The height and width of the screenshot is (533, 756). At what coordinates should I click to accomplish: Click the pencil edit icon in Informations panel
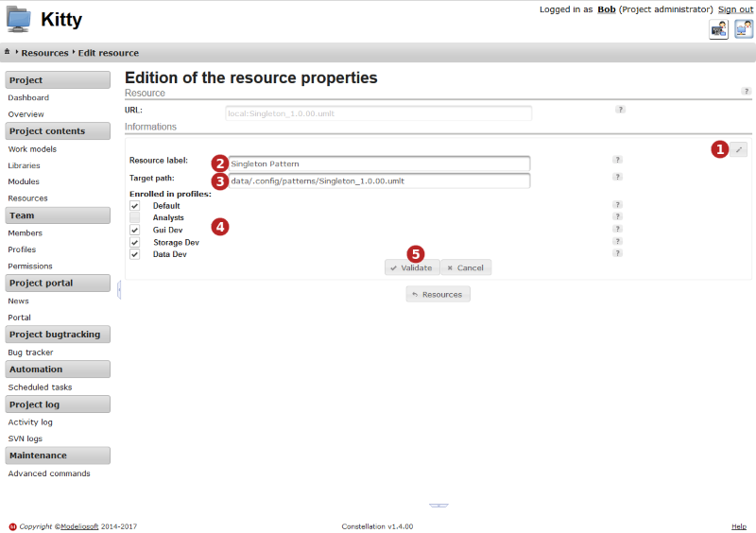pos(738,149)
